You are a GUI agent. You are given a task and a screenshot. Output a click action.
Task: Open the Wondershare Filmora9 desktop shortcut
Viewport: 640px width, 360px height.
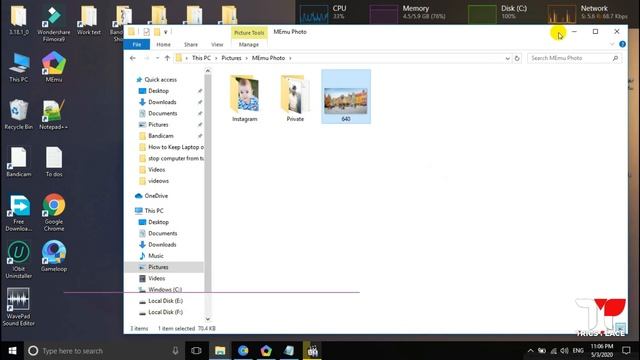click(53, 23)
